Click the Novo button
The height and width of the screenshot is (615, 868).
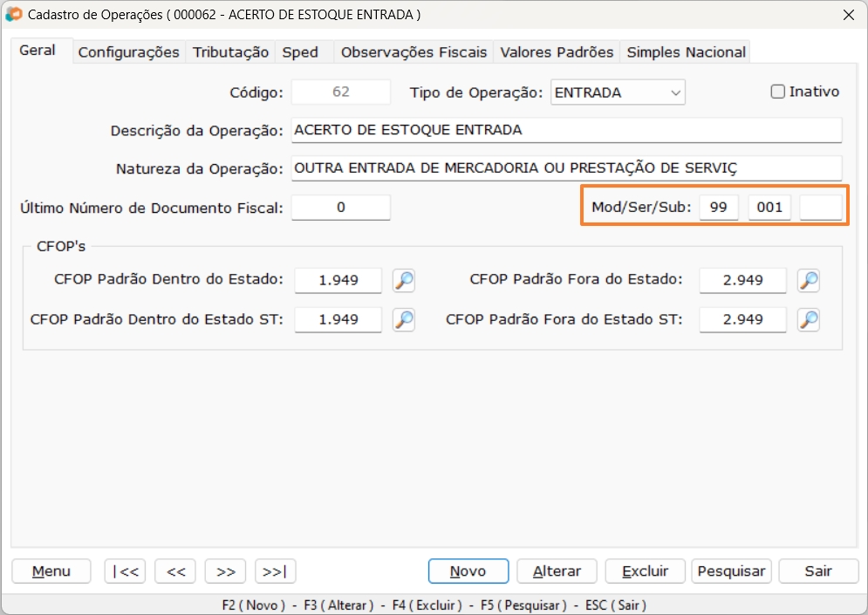coord(468,571)
